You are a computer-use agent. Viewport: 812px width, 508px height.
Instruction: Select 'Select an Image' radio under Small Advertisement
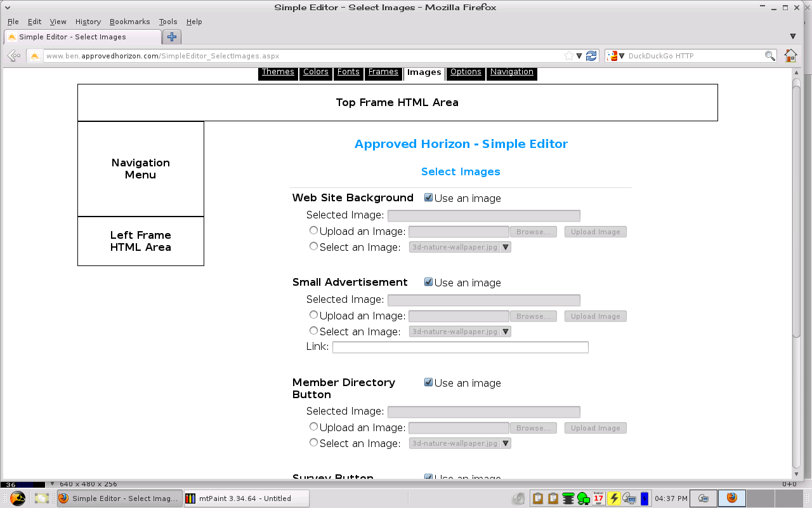(x=313, y=331)
